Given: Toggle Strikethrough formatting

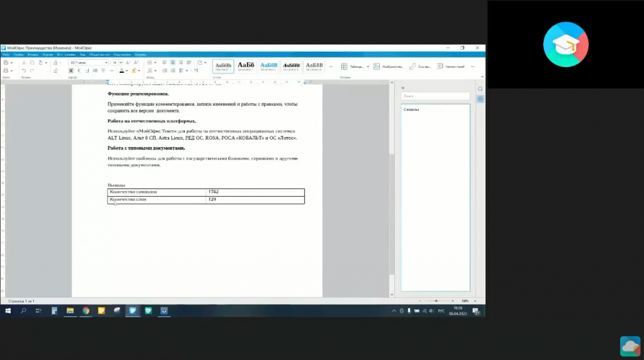Looking at the screenshot, I should click(x=104, y=70).
